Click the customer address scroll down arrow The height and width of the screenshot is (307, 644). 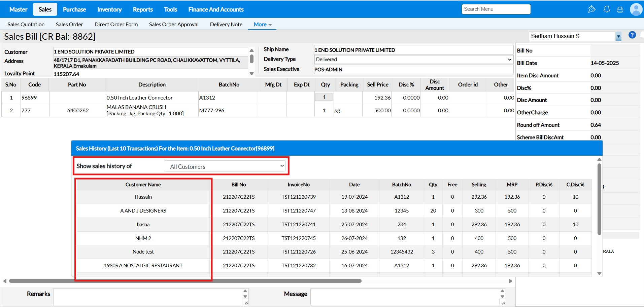251,74
